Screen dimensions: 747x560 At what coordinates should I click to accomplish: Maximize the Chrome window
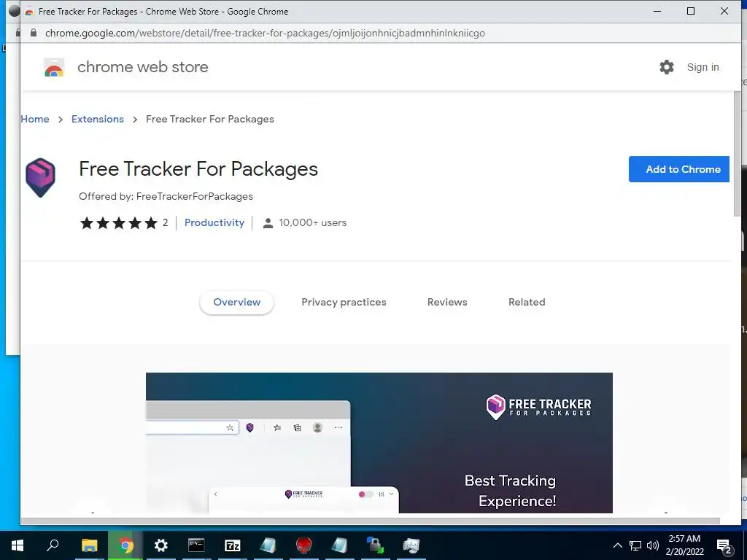691,11
